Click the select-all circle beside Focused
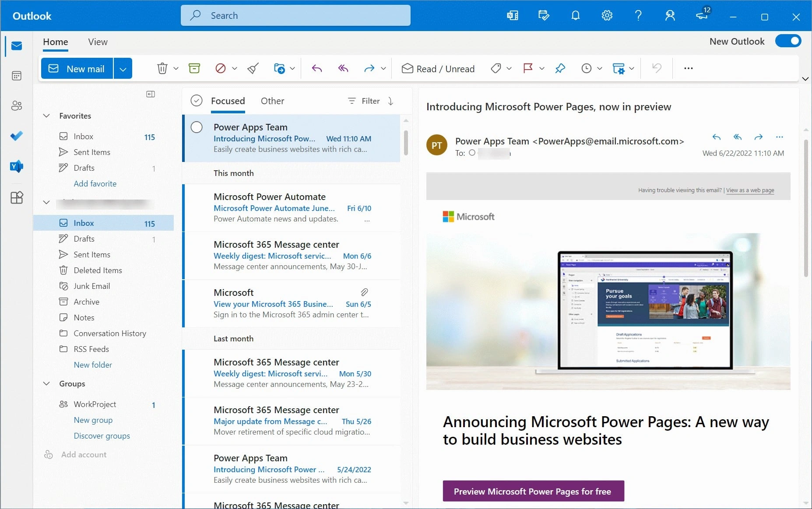This screenshot has width=812, height=509. 197,101
